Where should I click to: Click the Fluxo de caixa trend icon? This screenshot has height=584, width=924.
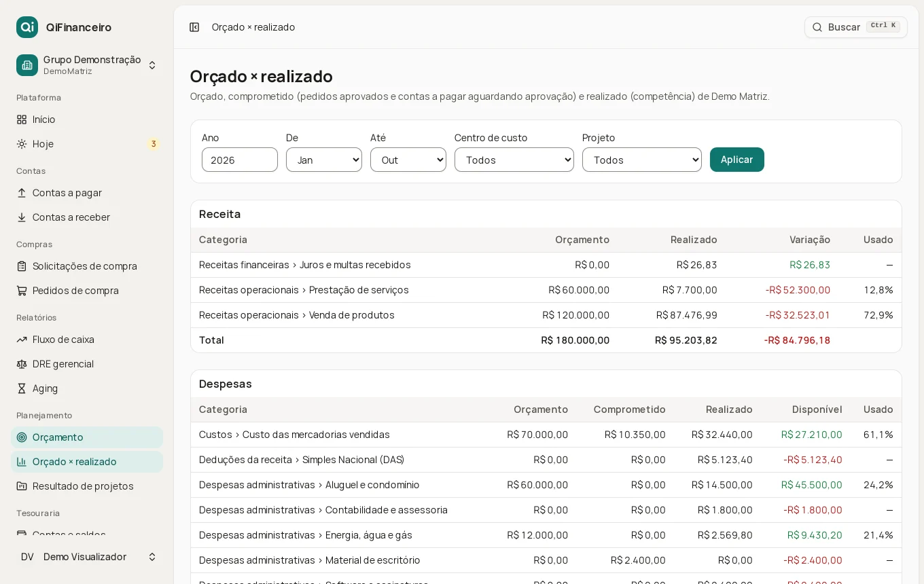22,340
